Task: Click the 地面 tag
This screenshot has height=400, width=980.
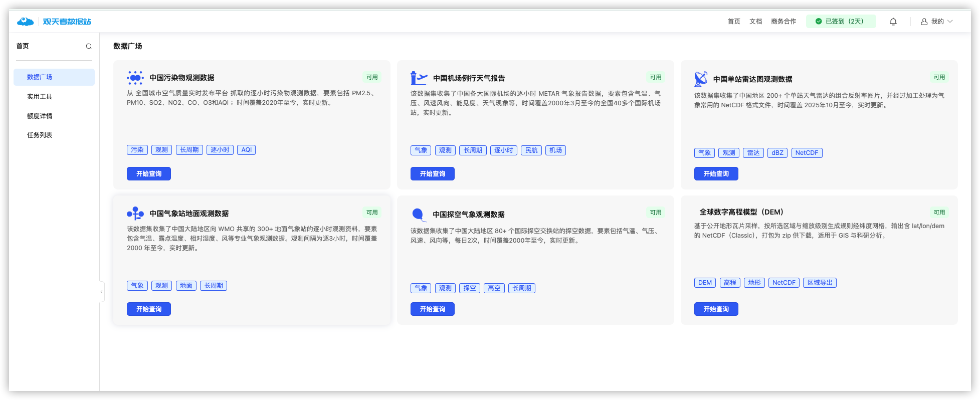Action: (x=186, y=286)
